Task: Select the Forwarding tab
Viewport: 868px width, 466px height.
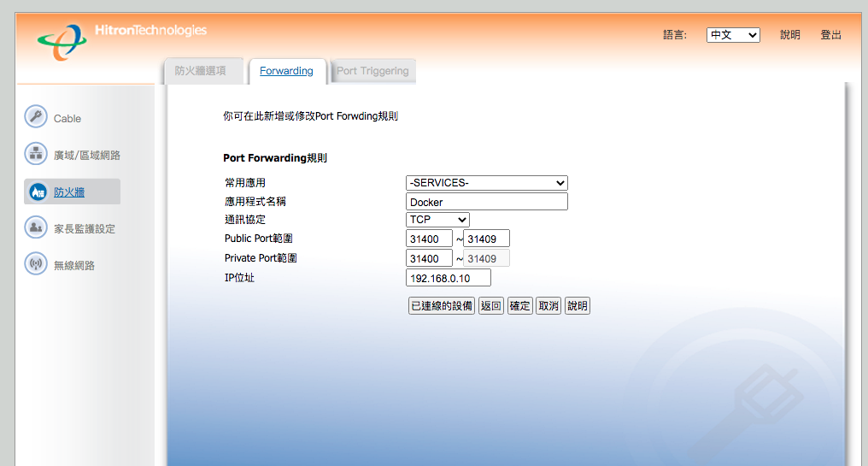Action: 286,71
